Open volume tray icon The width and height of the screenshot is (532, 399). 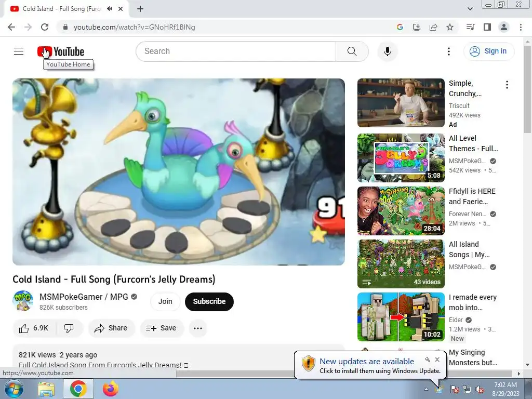click(480, 390)
